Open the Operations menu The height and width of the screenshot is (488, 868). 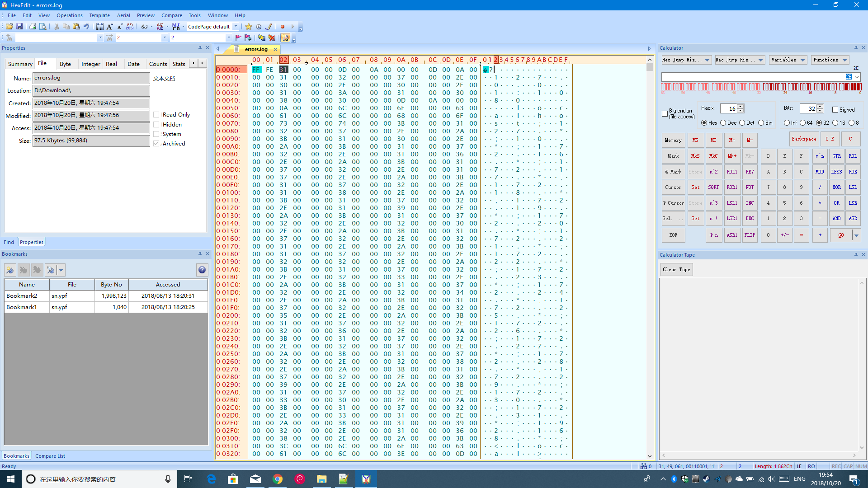(x=69, y=15)
